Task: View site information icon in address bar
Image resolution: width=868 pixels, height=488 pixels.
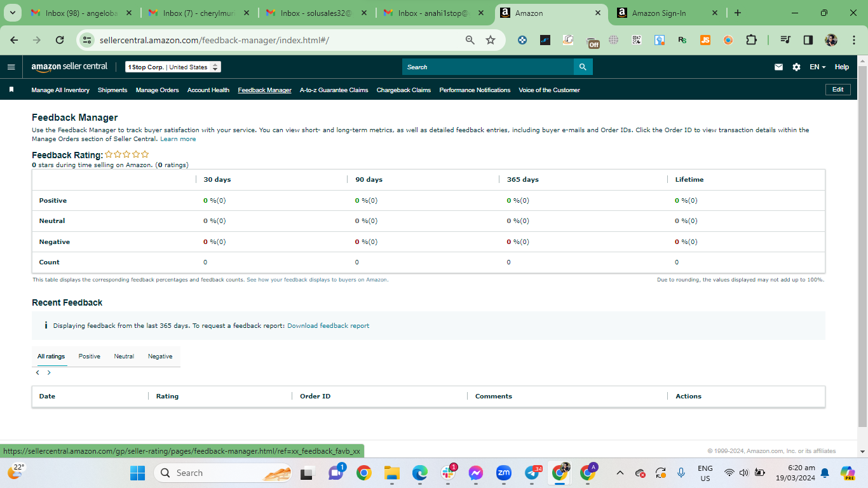Action: (88, 40)
